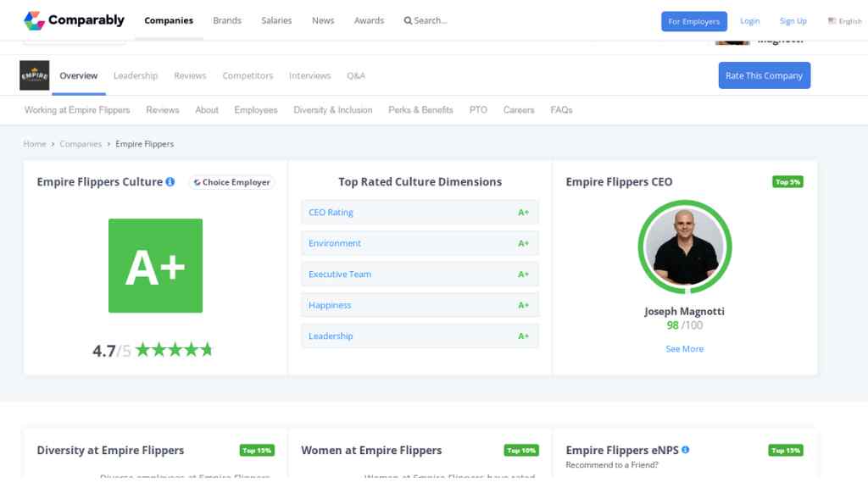Click the Sign Up link

click(x=793, y=21)
